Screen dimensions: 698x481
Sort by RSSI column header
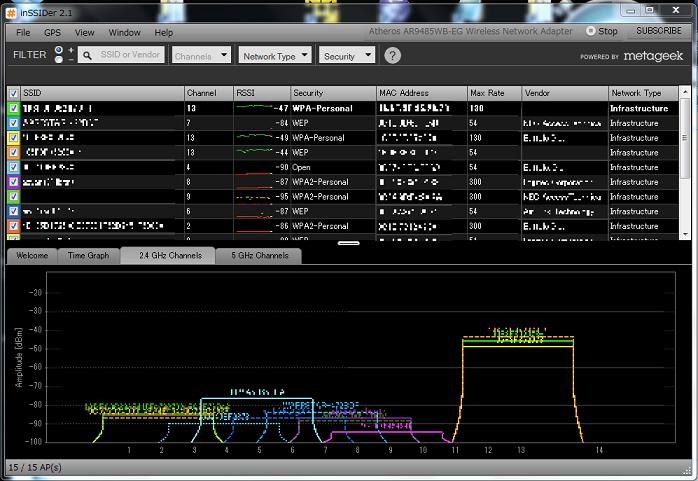coord(262,93)
